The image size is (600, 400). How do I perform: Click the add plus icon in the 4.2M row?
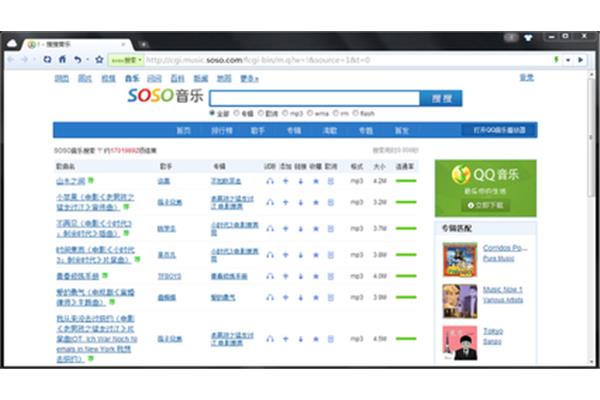(285, 181)
